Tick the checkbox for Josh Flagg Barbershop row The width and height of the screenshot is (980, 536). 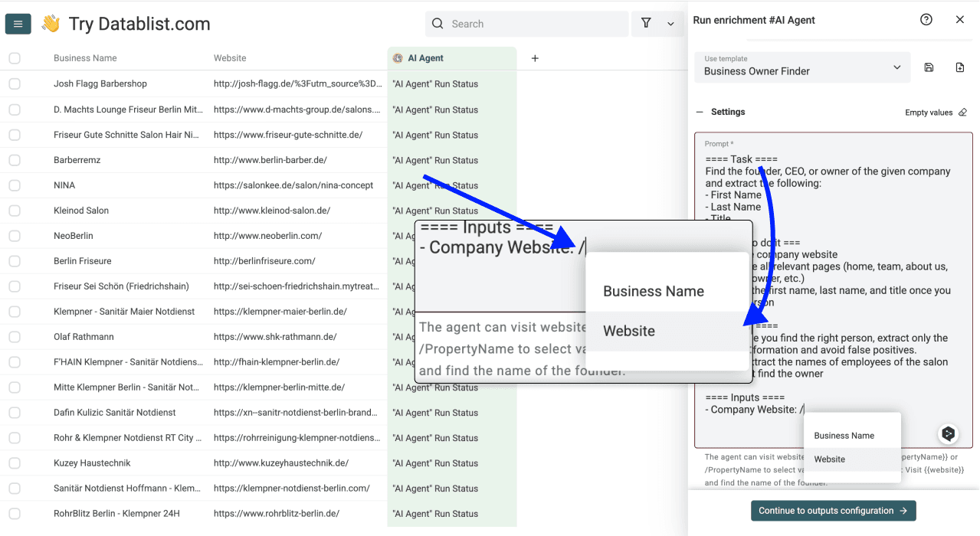14,83
